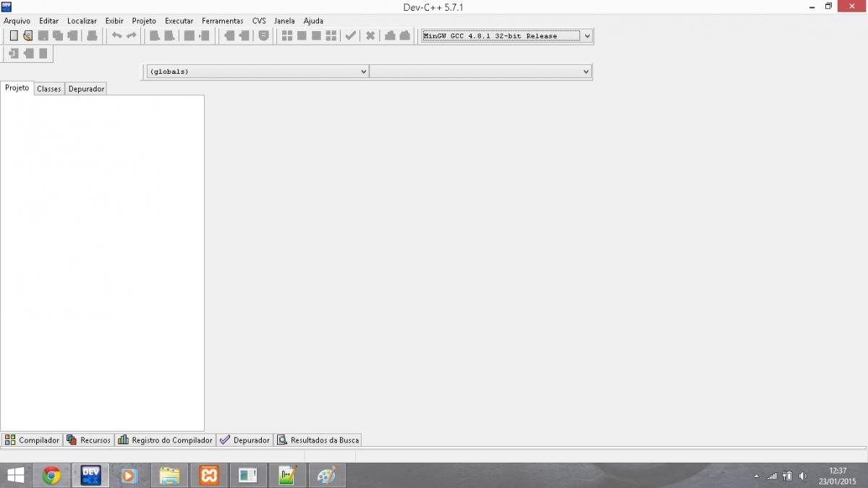Open File Explorer from the taskbar
868x488 pixels.
click(x=169, y=476)
